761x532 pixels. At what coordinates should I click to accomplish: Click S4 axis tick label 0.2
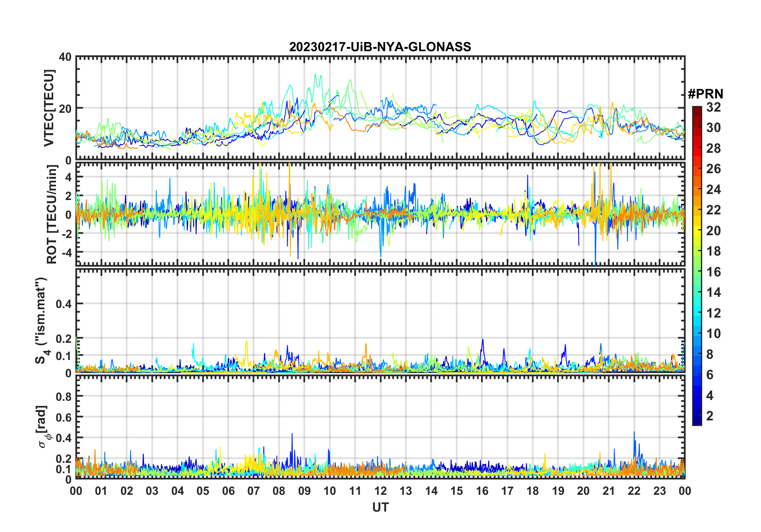[x=64, y=338]
